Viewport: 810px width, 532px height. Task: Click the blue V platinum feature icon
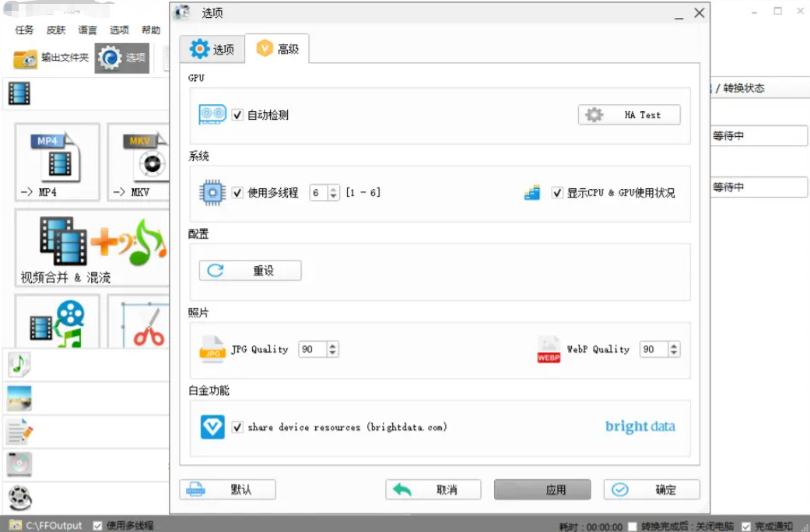[212, 427]
